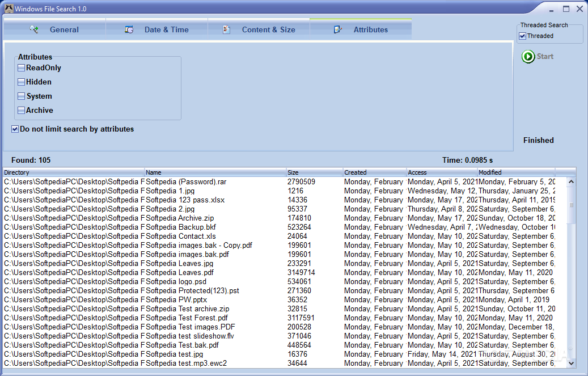This screenshot has height=376, width=588.
Task: Maximize the Windows File Search window
Action: (x=566, y=9)
